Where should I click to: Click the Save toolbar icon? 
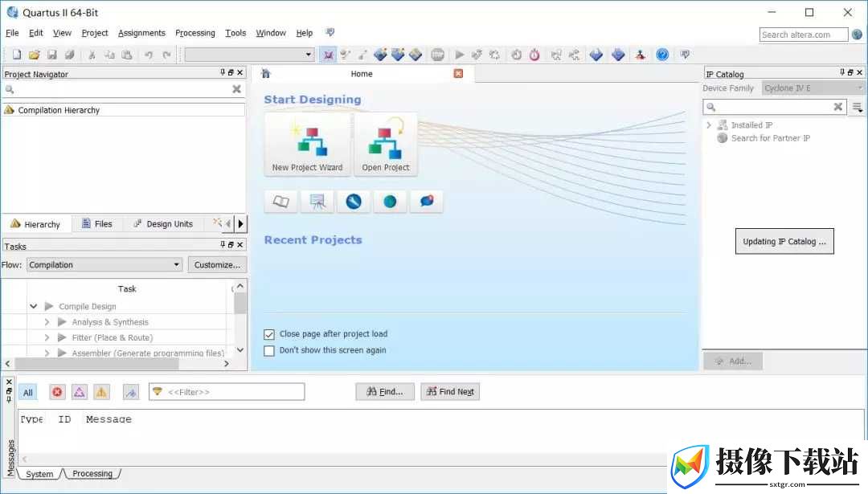[x=52, y=55]
